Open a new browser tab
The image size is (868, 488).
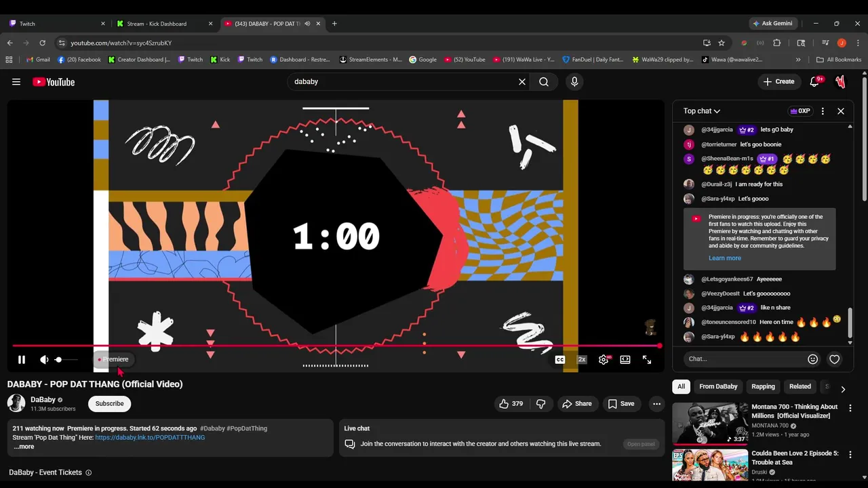pyautogui.click(x=334, y=24)
